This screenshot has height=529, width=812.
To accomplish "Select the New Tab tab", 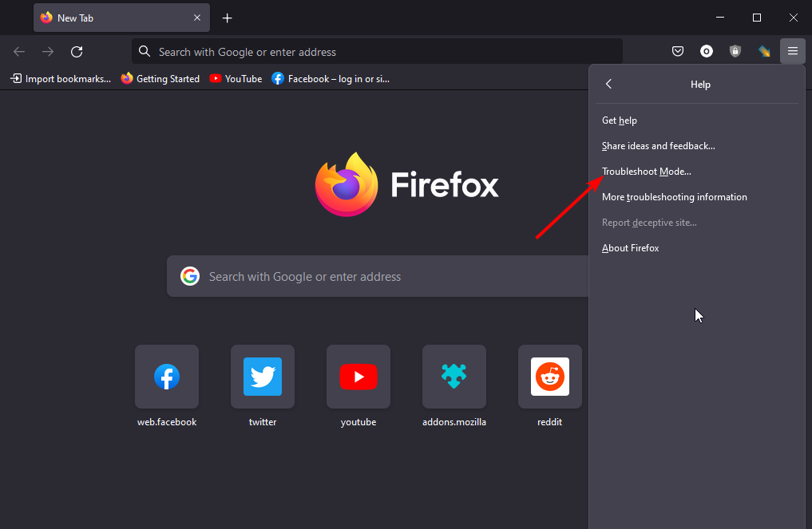I will (121, 18).
